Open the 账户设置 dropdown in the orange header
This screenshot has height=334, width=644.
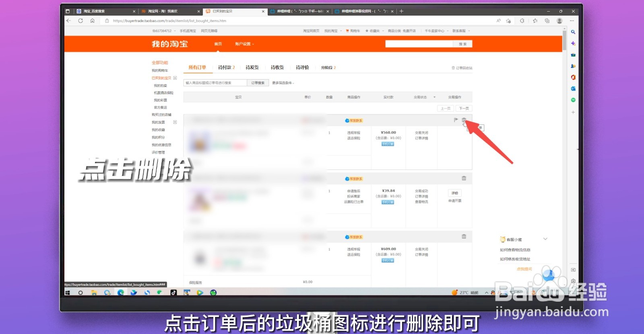pyautogui.click(x=245, y=44)
